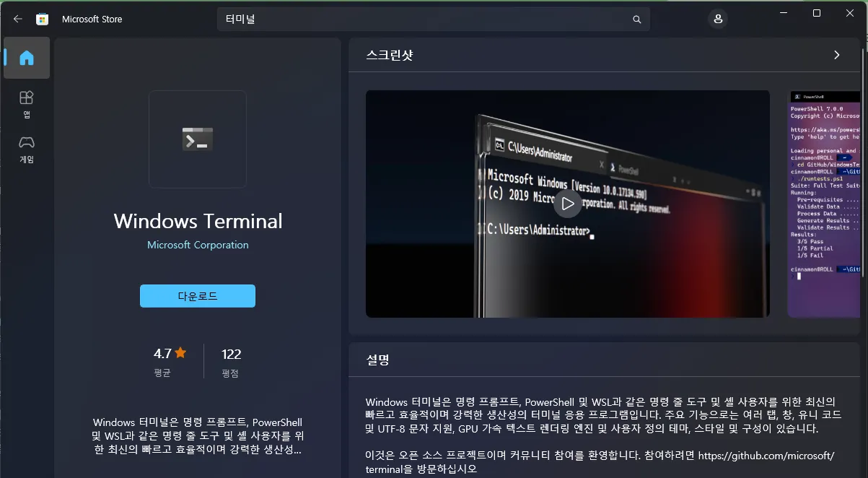Open the 게임 (Games) sidebar section
The height and width of the screenshot is (478, 868).
tap(27, 149)
